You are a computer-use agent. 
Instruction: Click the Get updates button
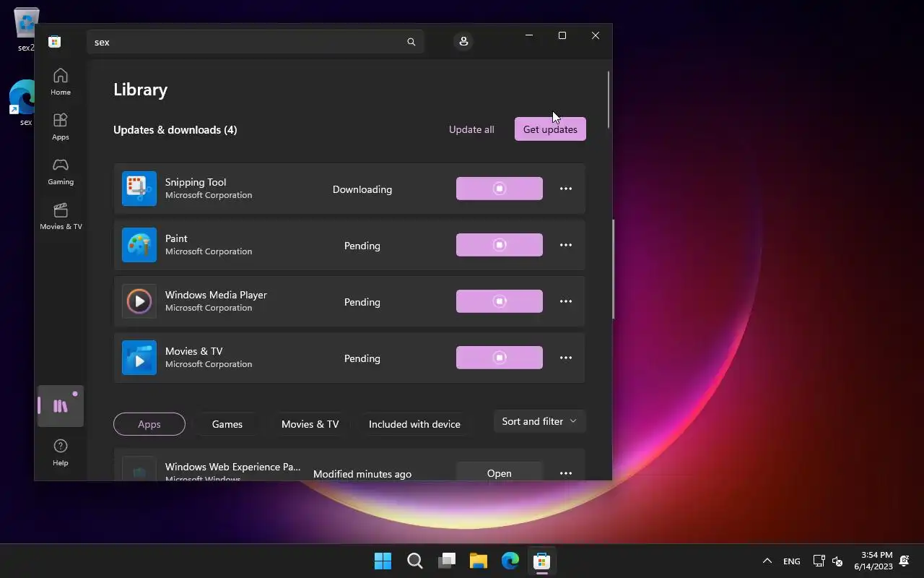[550, 129]
